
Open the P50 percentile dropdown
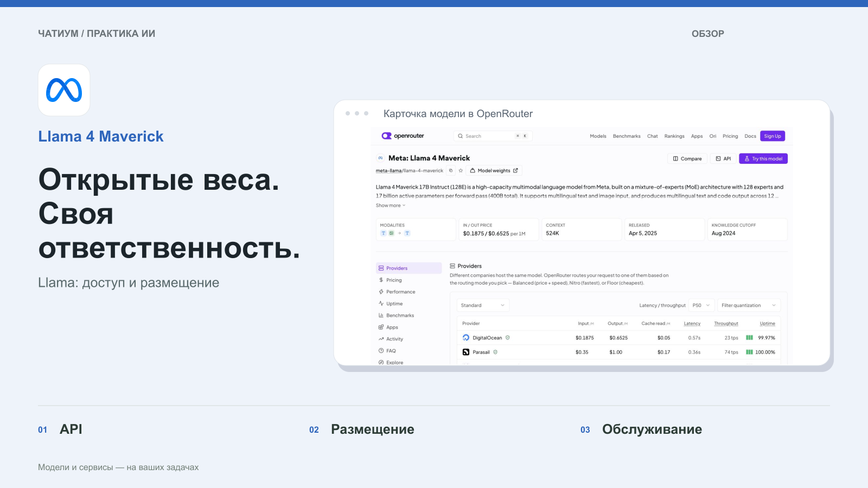tap(701, 305)
